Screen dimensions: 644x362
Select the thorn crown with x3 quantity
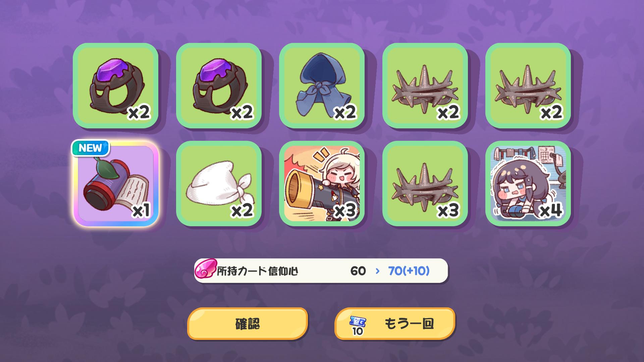click(x=425, y=184)
